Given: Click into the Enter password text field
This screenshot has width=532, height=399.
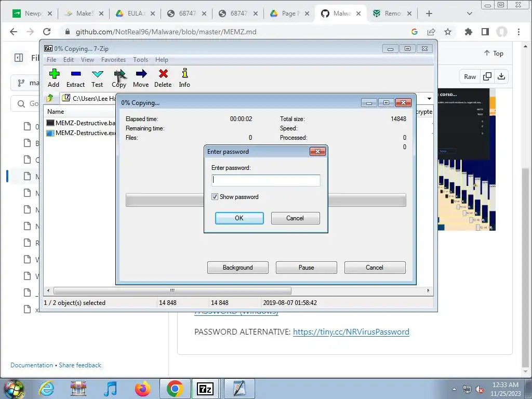Looking at the screenshot, I should click(265, 180).
